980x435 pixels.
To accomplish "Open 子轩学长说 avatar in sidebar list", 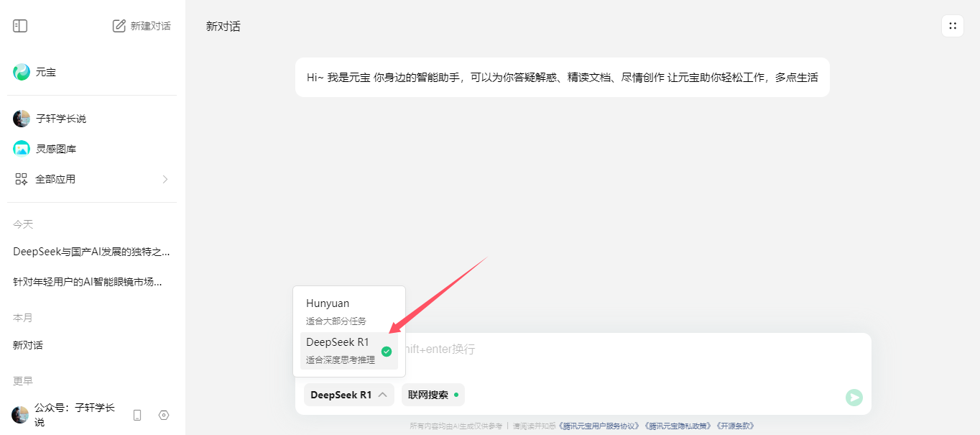I will 22,119.
